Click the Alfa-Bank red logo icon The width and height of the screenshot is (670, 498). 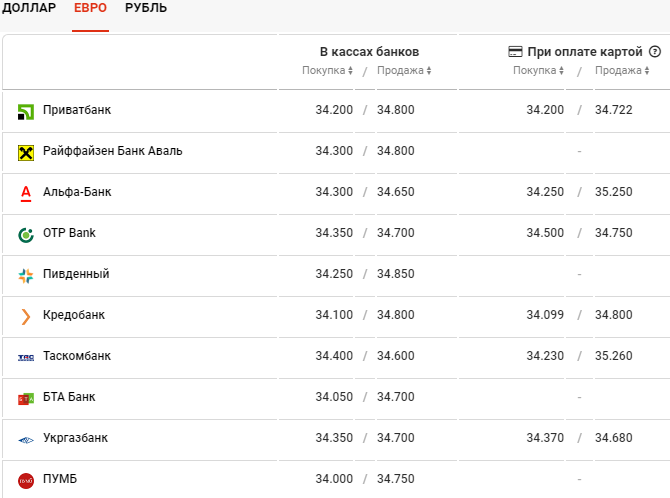(x=26, y=193)
